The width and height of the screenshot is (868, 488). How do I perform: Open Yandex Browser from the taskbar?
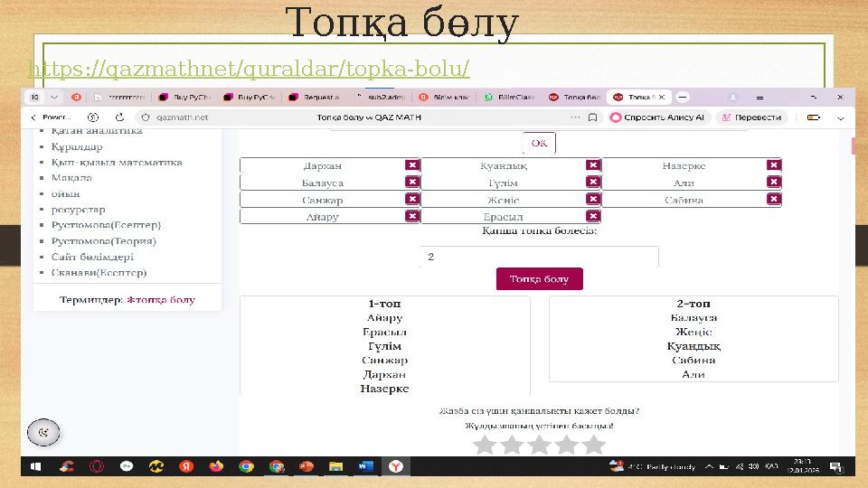click(x=396, y=466)
